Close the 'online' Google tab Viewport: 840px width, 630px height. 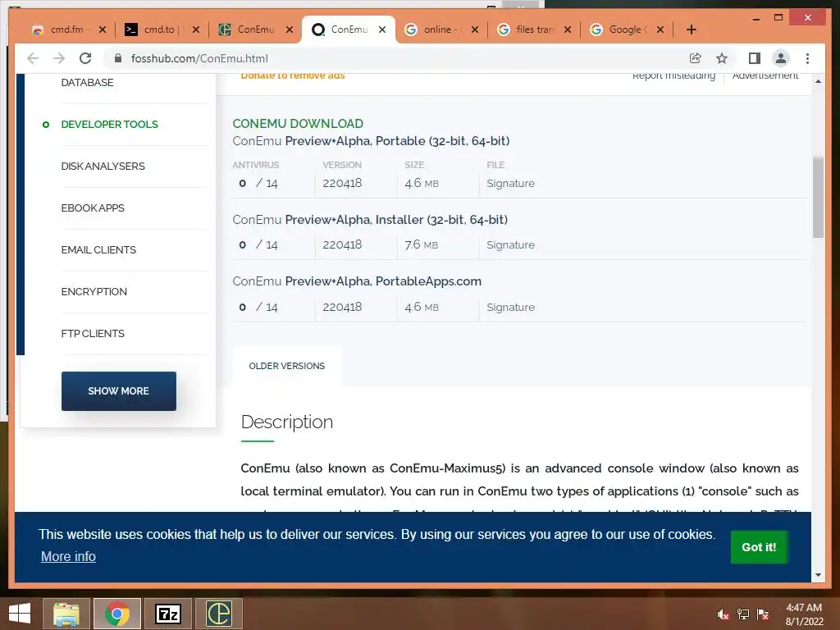pyautogui.click(x=475, y=30)
